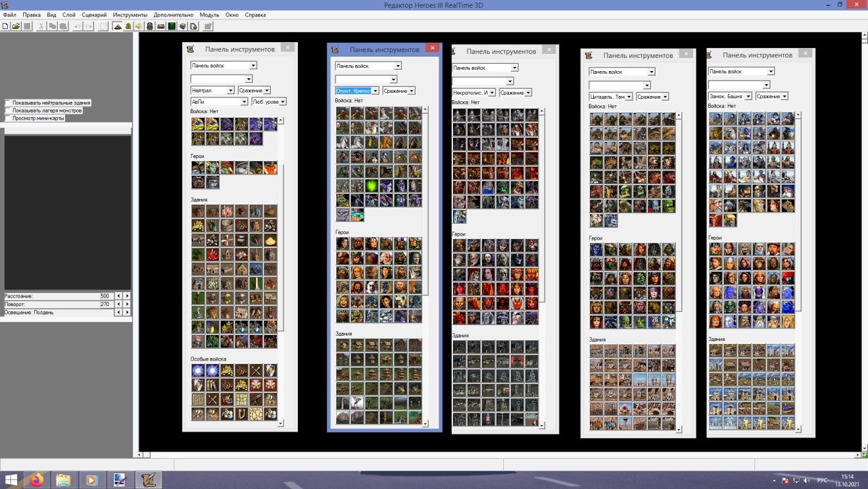Select the horseshoe icon in special troops
Viewport: 868px width, 489px height.
pos(241,414)
